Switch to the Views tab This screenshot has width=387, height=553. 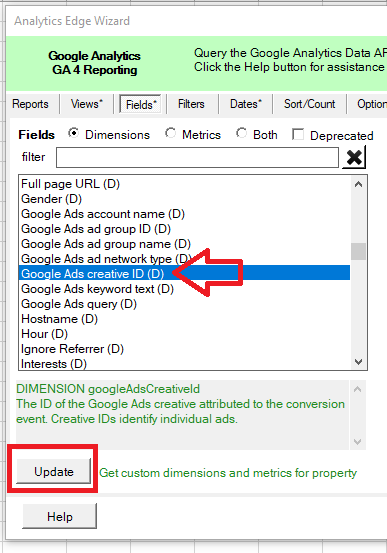(x=86, y=104)
